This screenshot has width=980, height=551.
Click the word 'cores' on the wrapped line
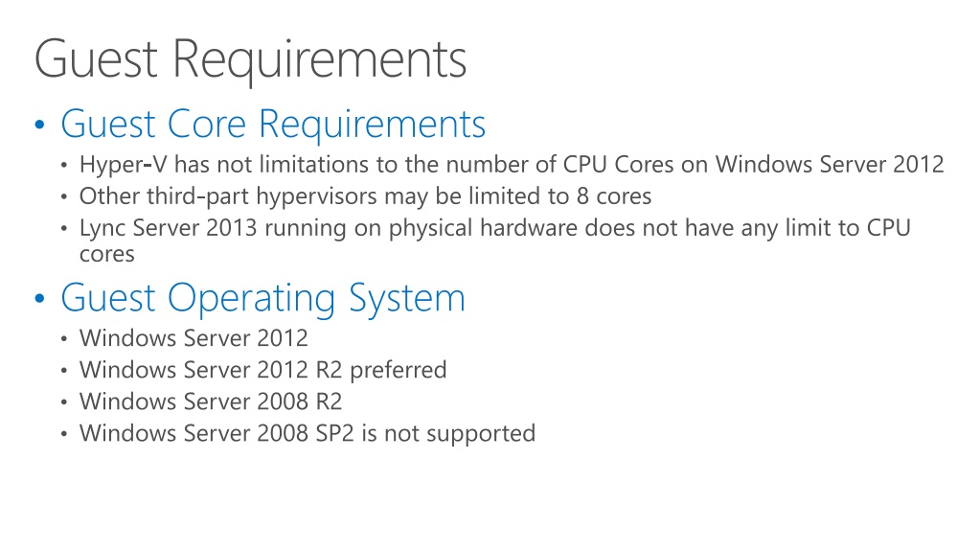click(107, 255)
